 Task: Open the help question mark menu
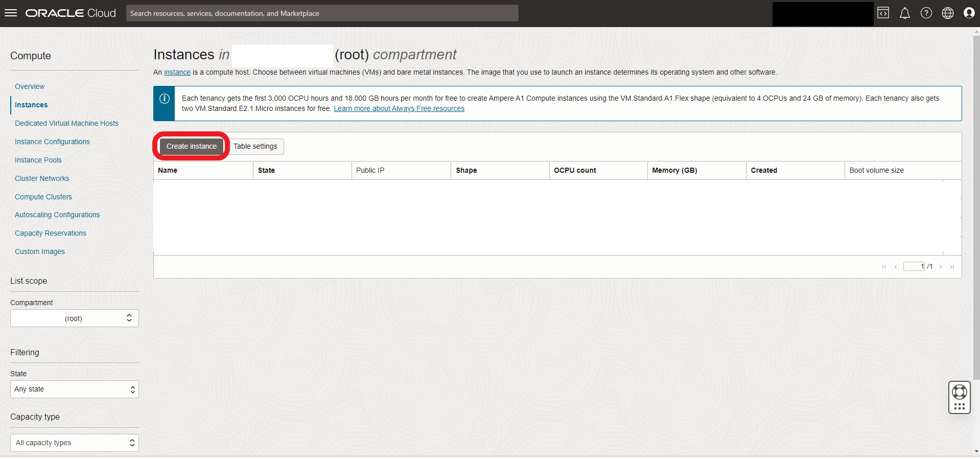click(x=926, y=13)
